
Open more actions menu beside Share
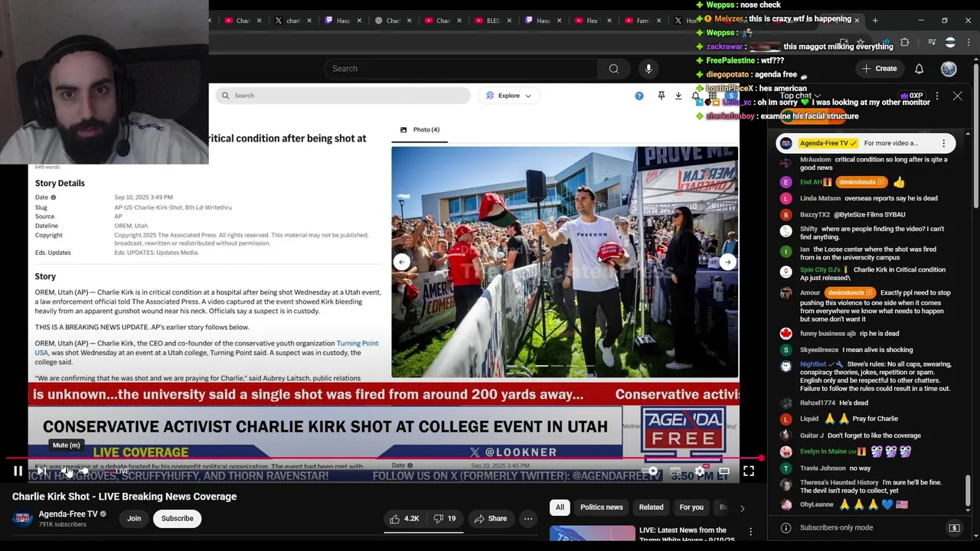tap(528, 518)
